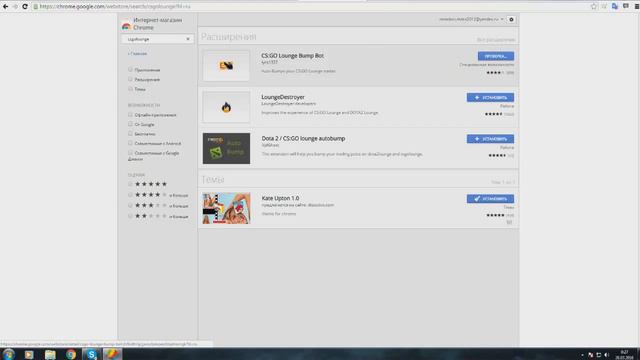The width and height of the screenshot is (640, 360).
Task: Select four stars and up filter
Action: click(x=131, y=195)
